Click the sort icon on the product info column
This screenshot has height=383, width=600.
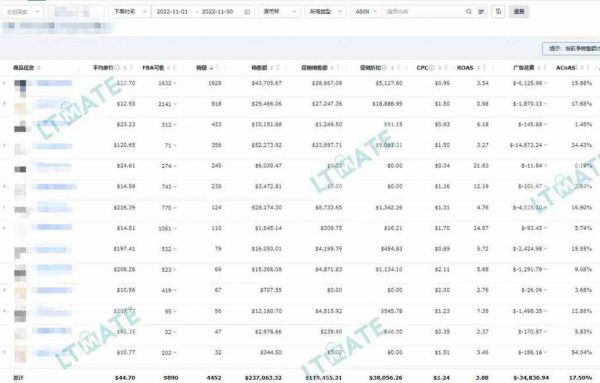(x=39, y=68)
